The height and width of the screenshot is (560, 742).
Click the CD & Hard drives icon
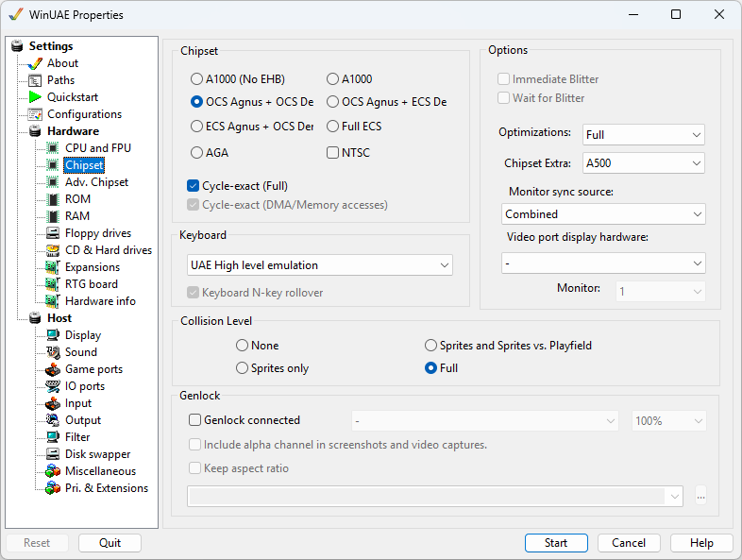(53, 250)
